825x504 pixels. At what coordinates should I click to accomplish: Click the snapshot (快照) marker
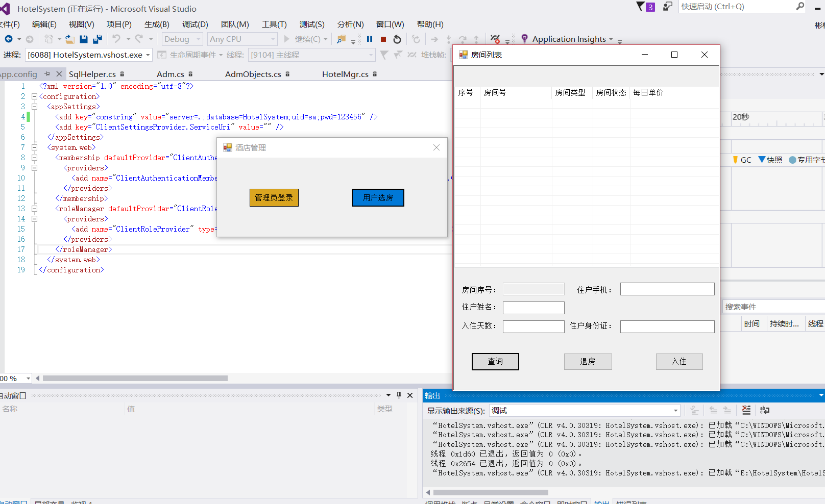point(770,160)
